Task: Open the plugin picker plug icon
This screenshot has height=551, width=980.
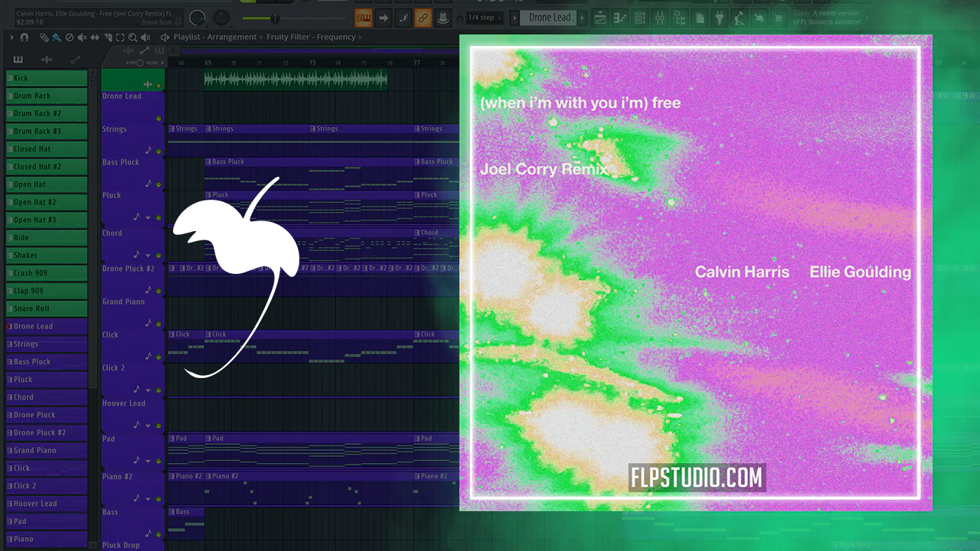Action: click(x=720, y=18)
